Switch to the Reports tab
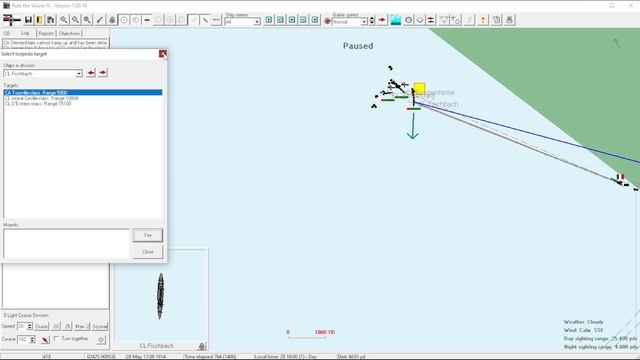This screenshot has width=640, height=360. tap(46, 33)
